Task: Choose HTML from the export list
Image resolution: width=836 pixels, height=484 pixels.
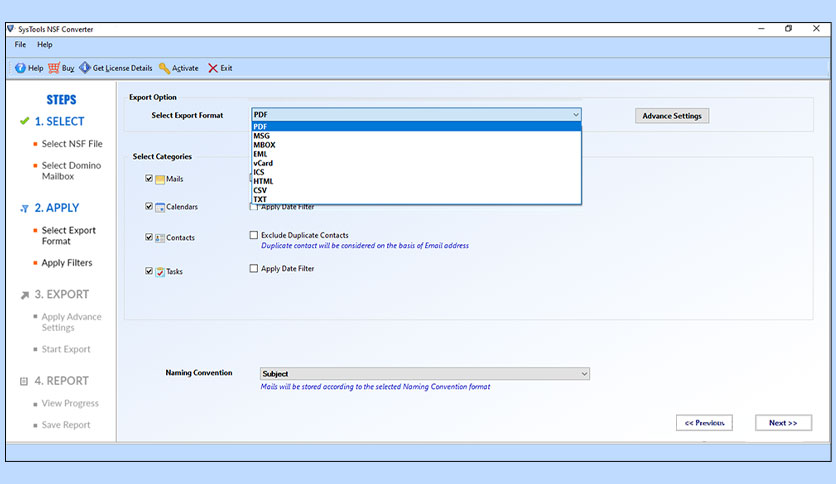Action: tap(416, 181)
